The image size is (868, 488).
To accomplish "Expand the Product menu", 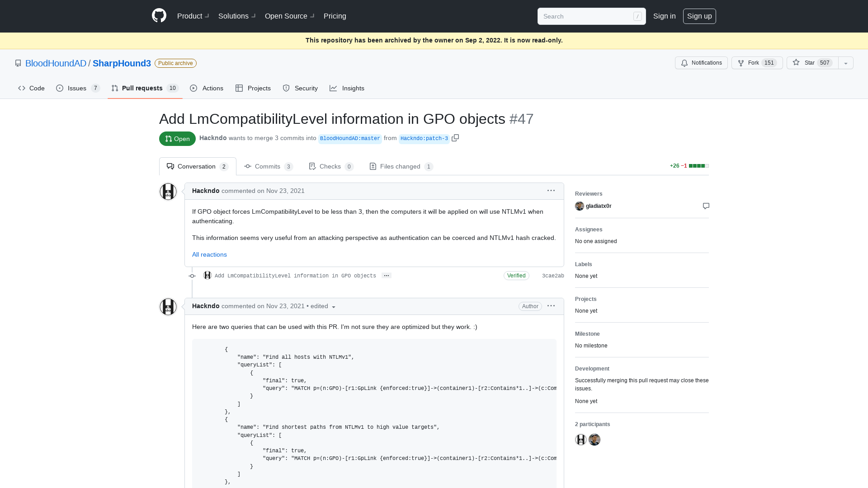I will 193,16.
